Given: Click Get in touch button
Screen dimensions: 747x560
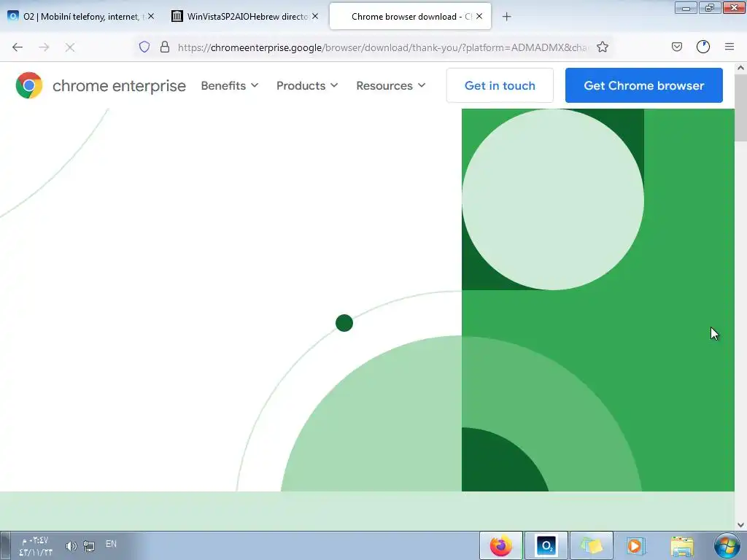Looking at the screenshot, I should pos(500,85).
